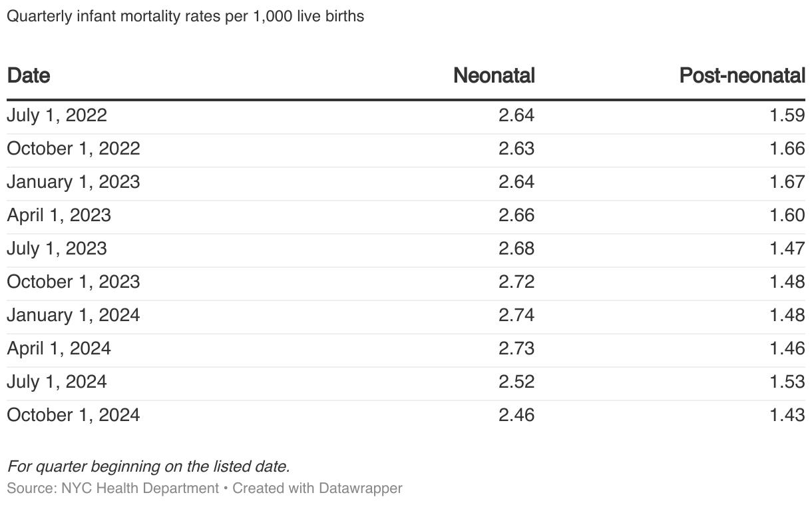Image resolution: width=812 pixels, height=505 pixels.
Task: Click the January 1, 2023 row label
Action: [73, 182]
